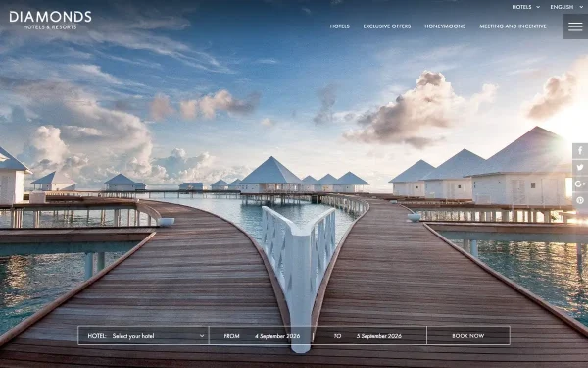Share on Google Plus icon
Viewport: 588px width, 368px height.
click(580, 184)
